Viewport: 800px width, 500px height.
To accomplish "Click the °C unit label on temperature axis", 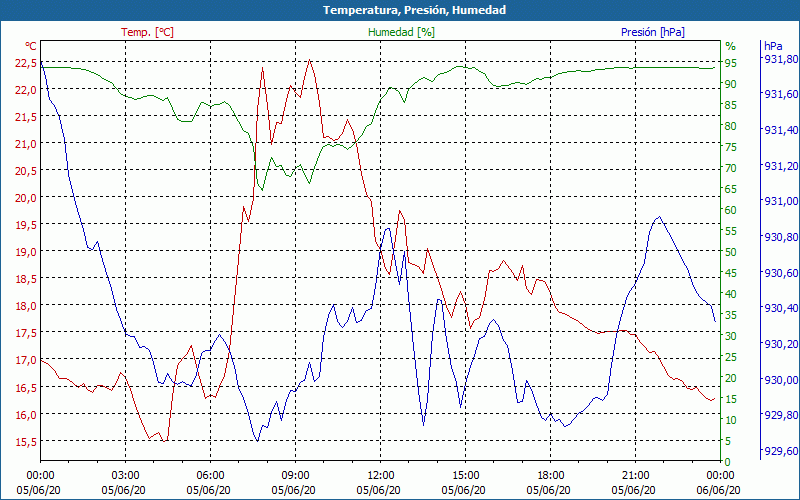I will (x=31, y=46).
